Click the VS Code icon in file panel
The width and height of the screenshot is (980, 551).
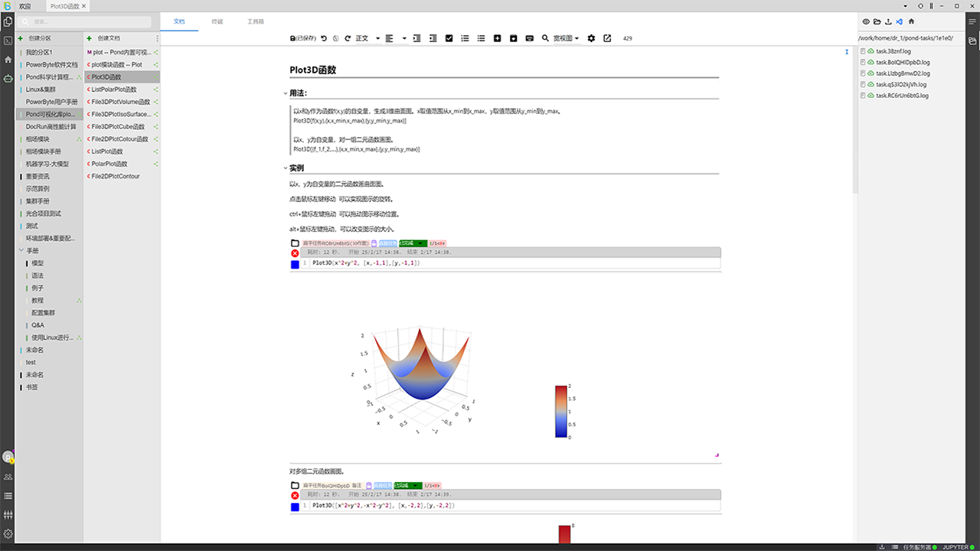pos(899,22)
